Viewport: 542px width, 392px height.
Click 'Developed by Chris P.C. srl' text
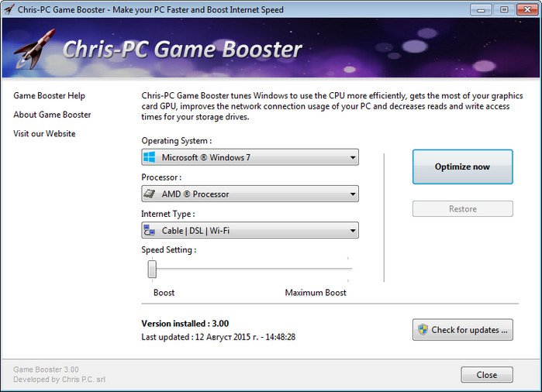pyautogui.click(x=59, y=380)
